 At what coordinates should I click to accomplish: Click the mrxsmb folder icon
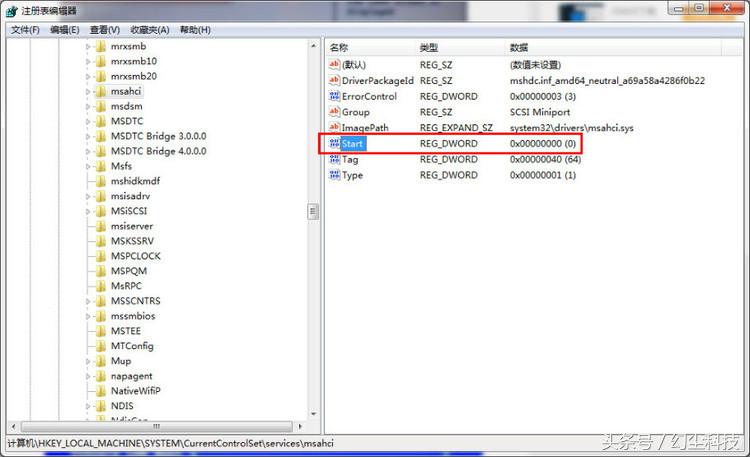(x=100, y=46)
